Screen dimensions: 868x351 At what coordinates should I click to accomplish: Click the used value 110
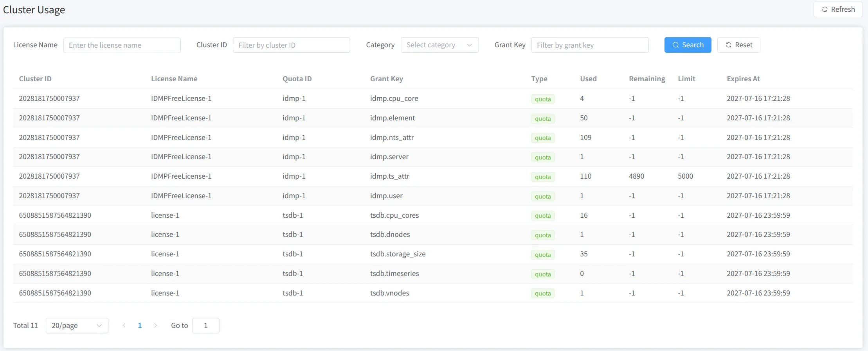point(585,176)
